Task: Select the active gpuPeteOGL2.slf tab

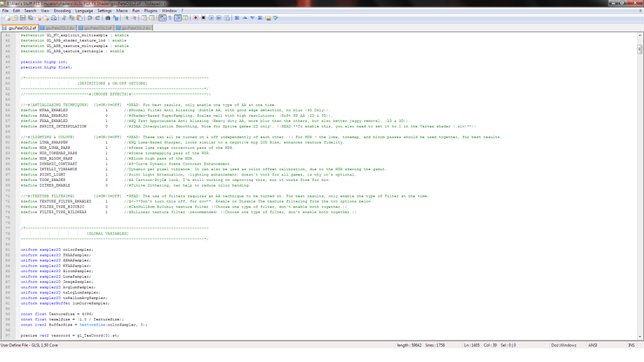Action: point(19,28)
